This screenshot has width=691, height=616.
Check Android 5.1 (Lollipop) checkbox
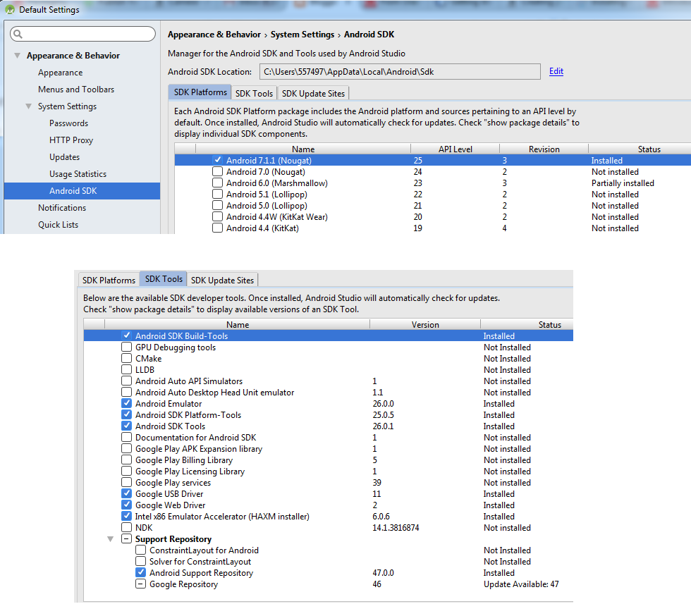click(218, 194)
